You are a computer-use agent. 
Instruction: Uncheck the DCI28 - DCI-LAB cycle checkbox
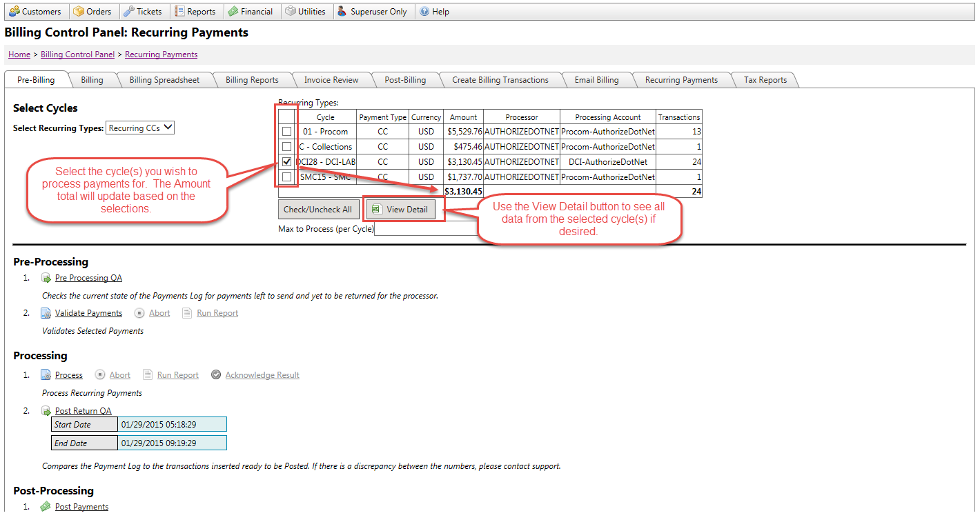(286, 162)
